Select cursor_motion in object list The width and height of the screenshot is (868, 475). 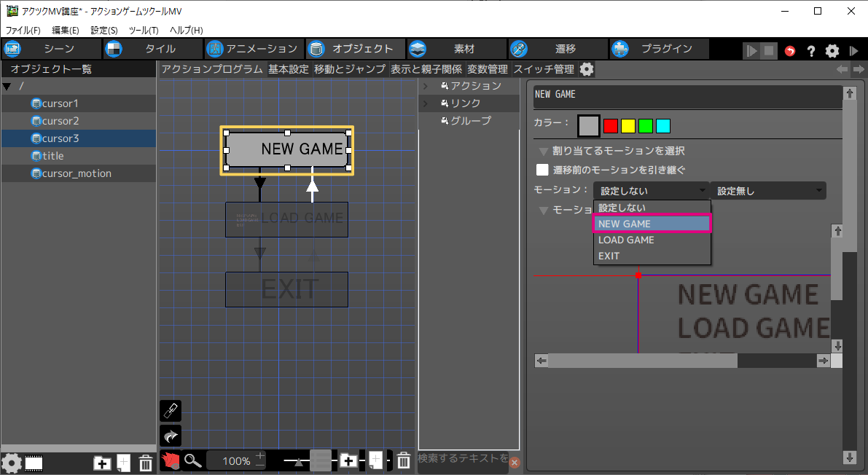tap(77, 173)
